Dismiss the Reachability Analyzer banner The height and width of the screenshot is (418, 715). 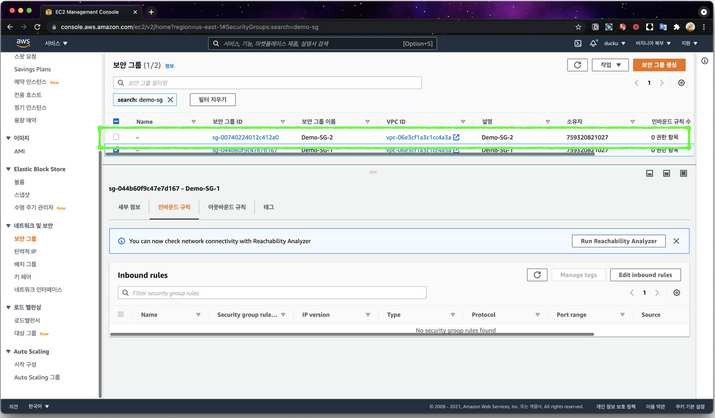click(x=676, y=241)
